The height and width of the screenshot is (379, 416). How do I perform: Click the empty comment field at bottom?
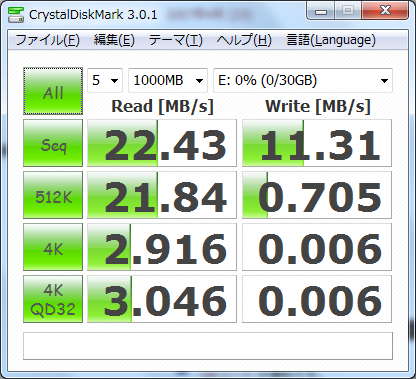tap(208, 346)
